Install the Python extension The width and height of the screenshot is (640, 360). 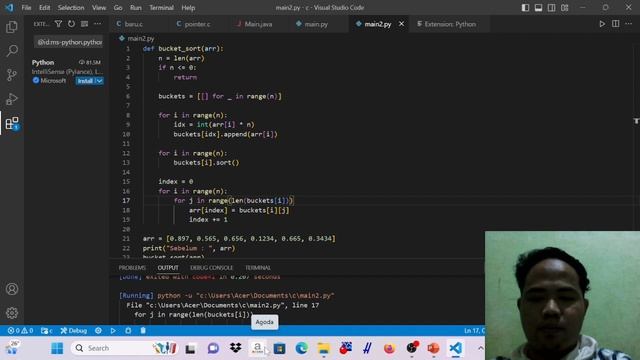pyautogui.click(x=85, y=81)
